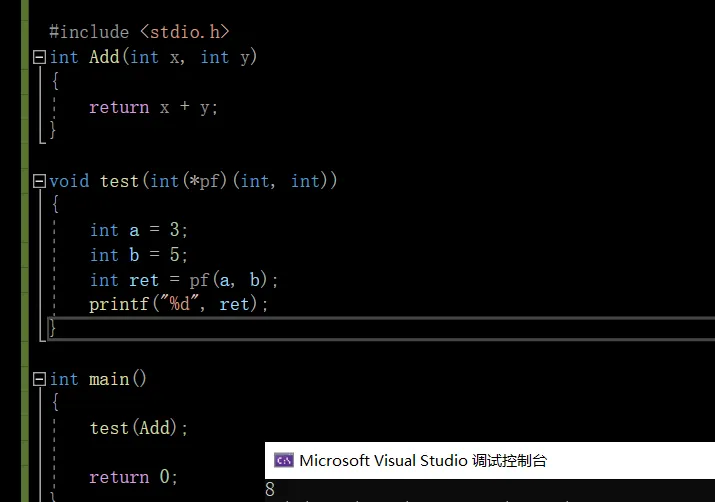Click the "%d" format string literal
Screen dimensions: 715x502
(x=180, y=304)
